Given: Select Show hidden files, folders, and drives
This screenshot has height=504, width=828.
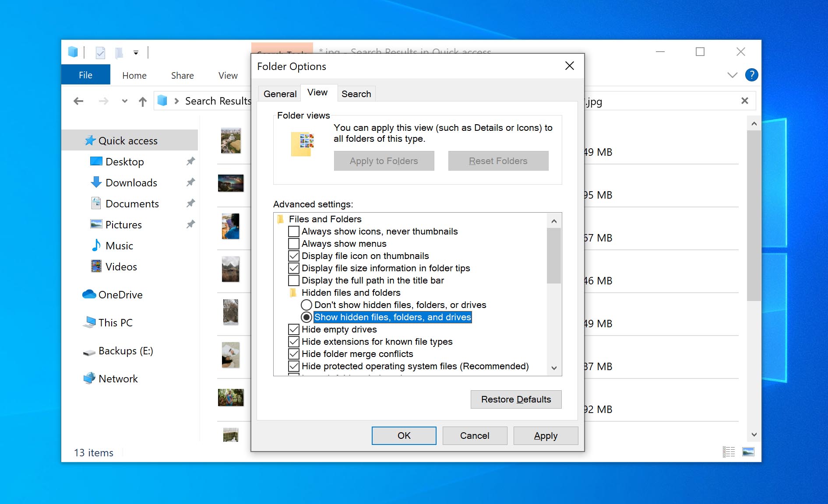Looking at the screenshot, I should [x=307, y=317].
